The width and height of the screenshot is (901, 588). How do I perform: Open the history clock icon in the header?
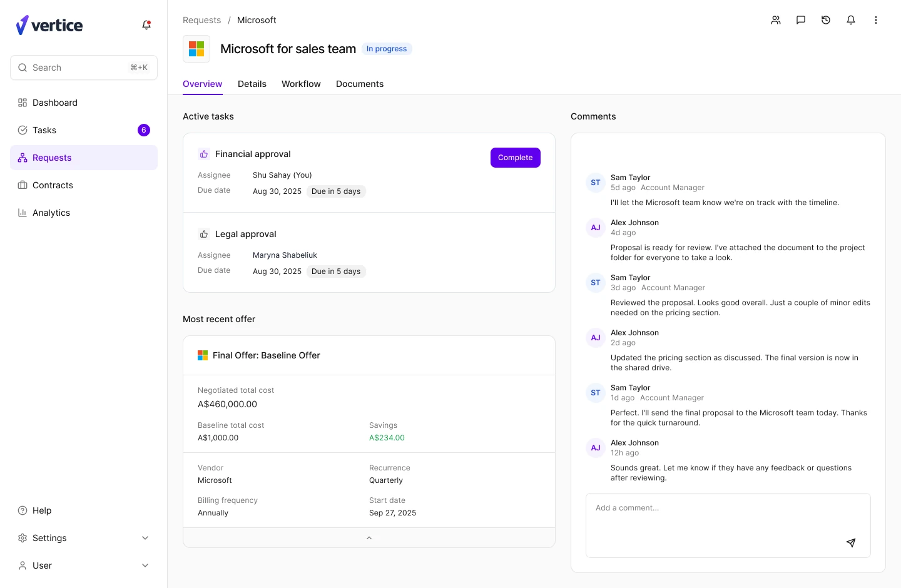(826, 20)
